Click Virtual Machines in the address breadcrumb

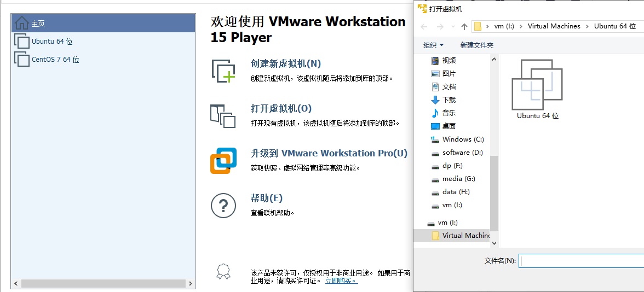coord(554,26)
